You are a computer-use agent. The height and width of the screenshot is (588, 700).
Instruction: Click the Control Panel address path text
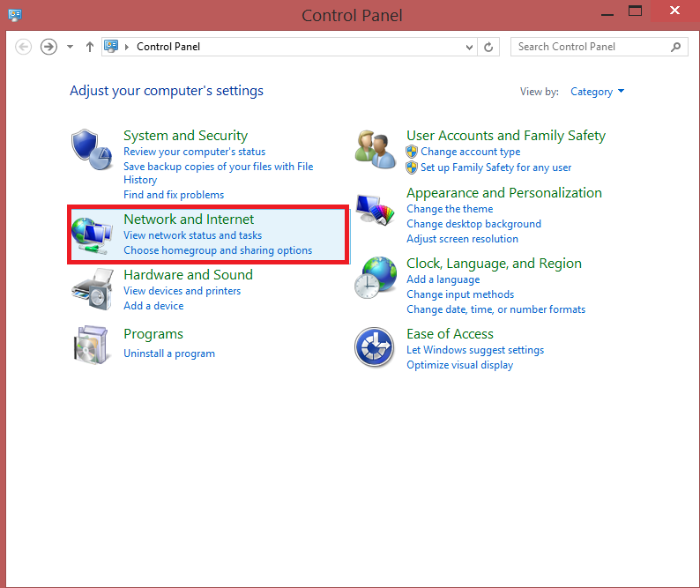tap(168, 47)
